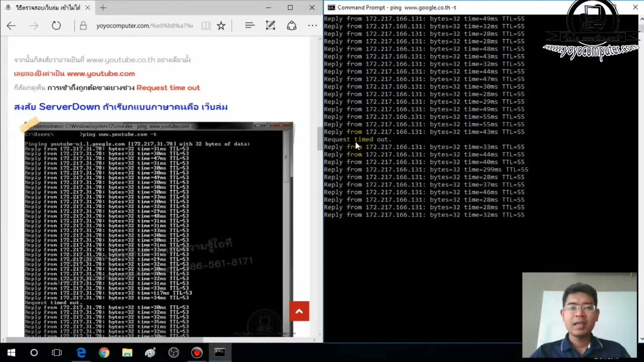Click the red www.youtube.com text
Screen dimensions: 644x362
pos(101,73)
